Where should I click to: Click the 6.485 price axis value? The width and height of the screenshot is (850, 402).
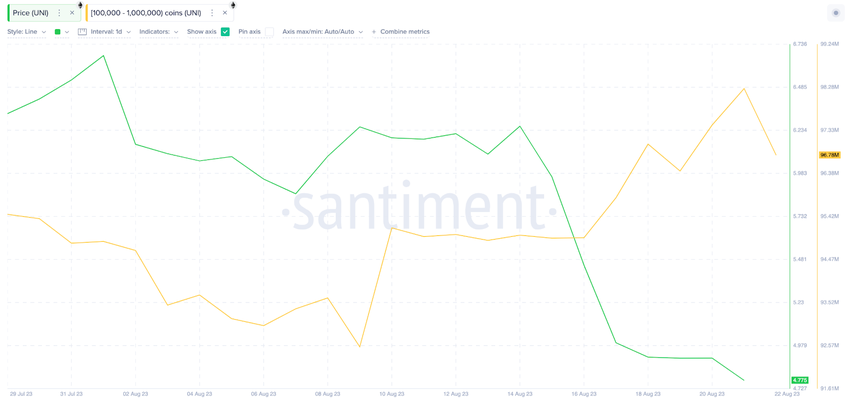click(800, 87)
